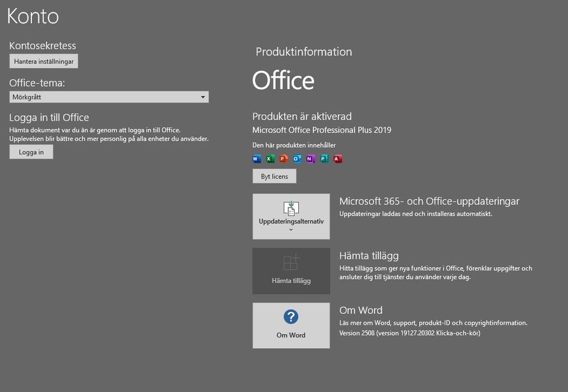Click the Version 2508 text line

tap(409, 333)
